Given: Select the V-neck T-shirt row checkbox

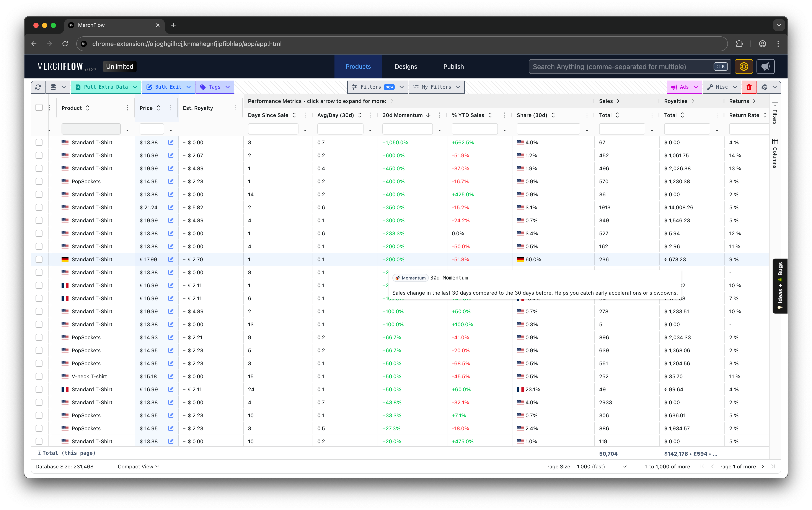Looking at the screenshot, I should [39, 376].
